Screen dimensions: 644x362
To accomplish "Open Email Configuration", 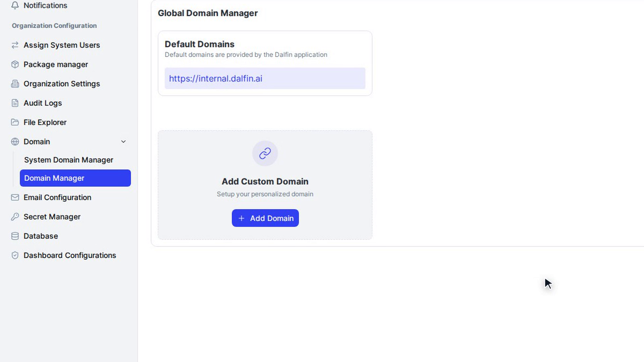I will point(57,197).
